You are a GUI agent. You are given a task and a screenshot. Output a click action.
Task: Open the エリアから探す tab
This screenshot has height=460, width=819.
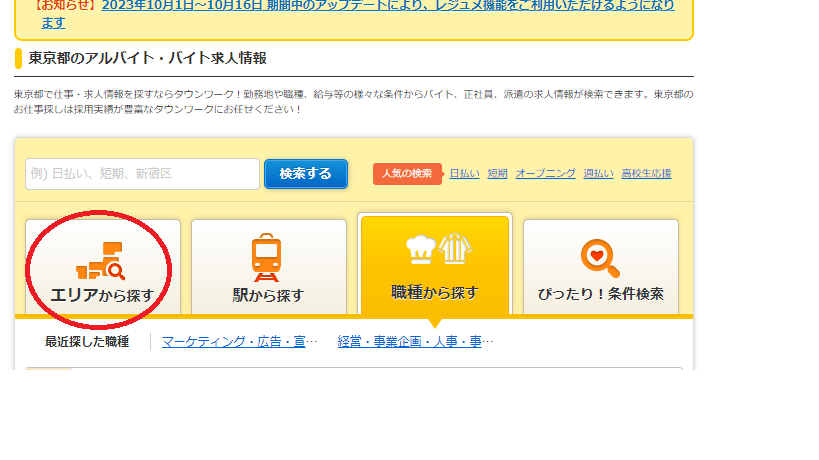102,295
